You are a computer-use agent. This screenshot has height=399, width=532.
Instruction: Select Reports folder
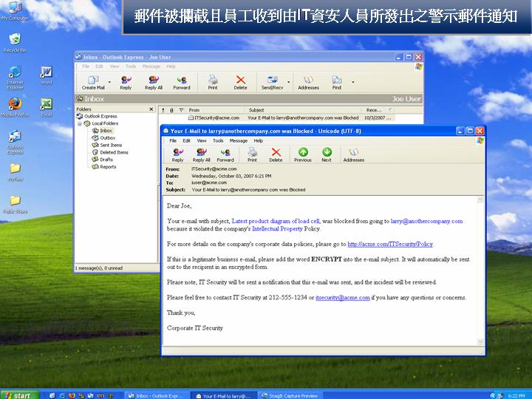[x=104, y=166]
